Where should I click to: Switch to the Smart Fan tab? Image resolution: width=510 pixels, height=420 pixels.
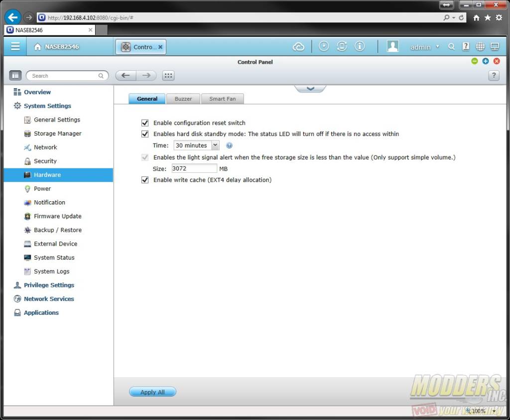pos(223,99)
